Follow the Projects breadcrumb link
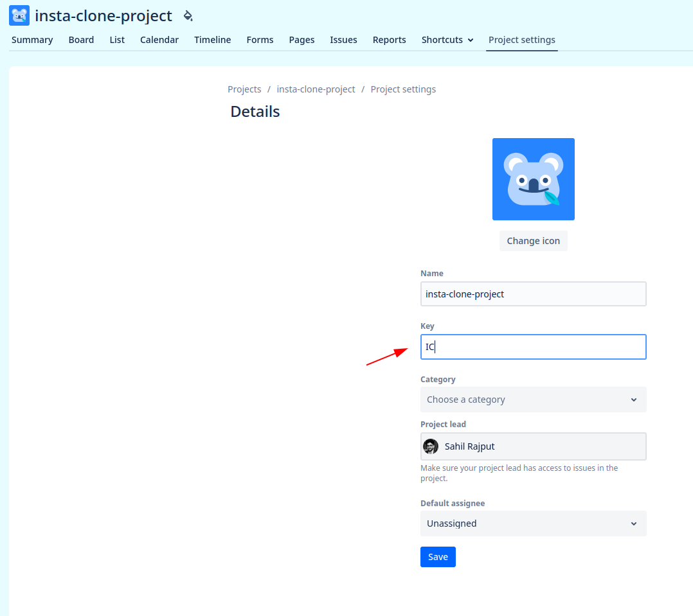 pyautogui.click(x=244, y=89)
